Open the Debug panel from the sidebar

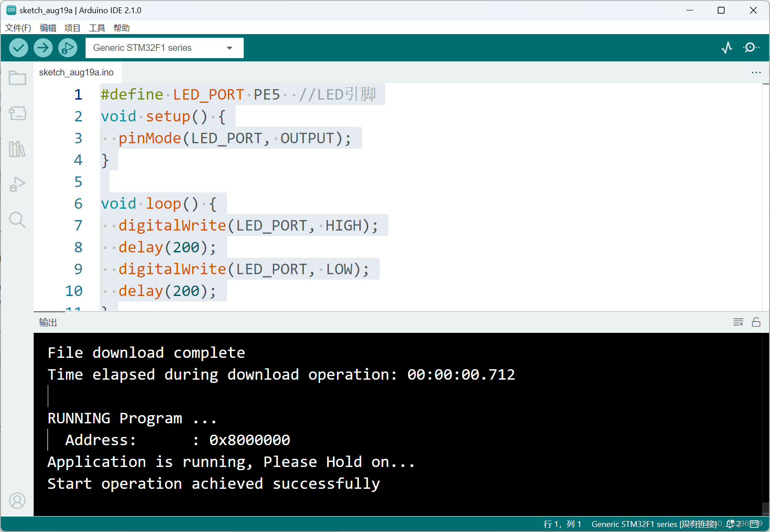17,184
